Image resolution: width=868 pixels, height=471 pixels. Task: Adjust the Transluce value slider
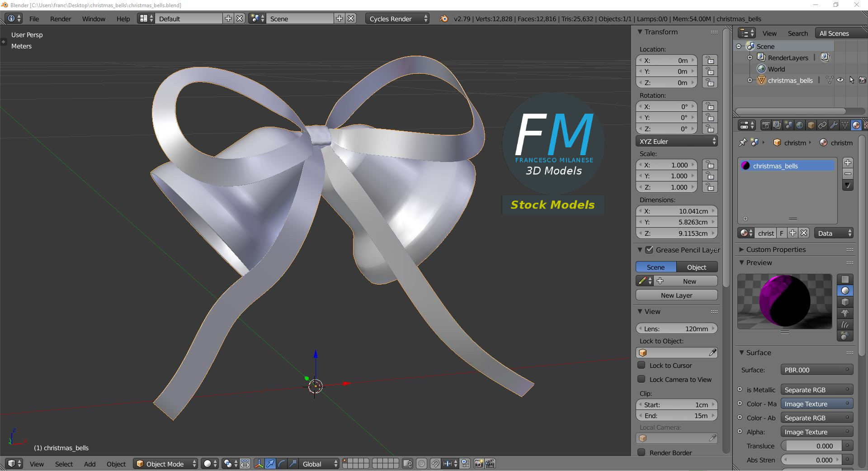(x=811, y=446)
